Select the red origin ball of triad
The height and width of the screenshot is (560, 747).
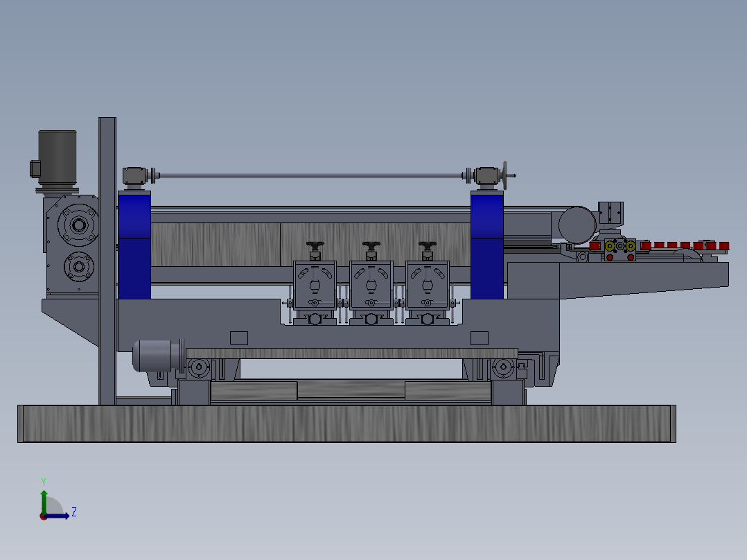43,516
